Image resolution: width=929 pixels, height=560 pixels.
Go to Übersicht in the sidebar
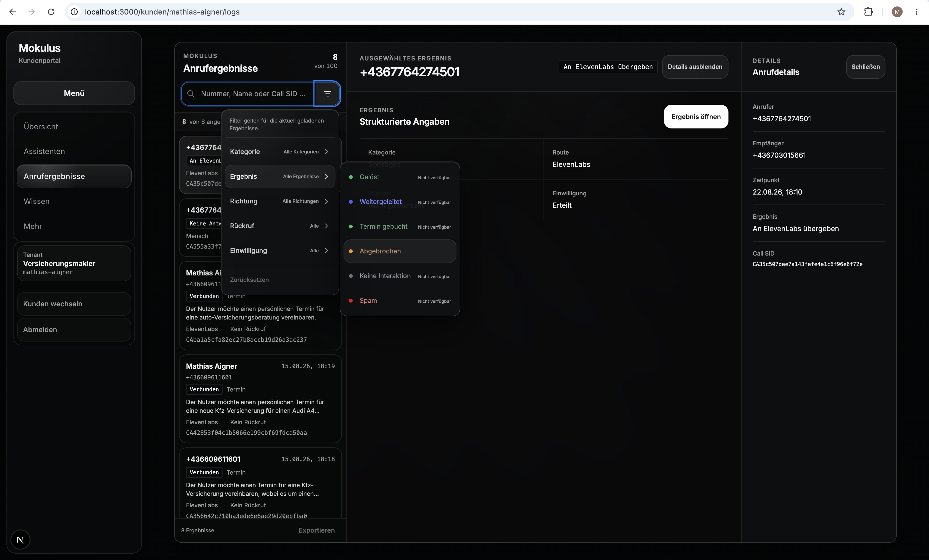pos(74,127)
